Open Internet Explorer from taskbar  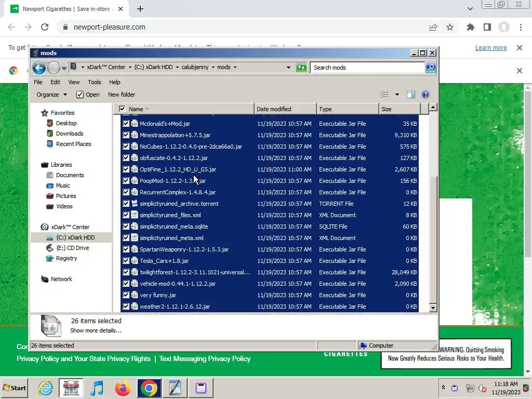[x=46, y=388]
